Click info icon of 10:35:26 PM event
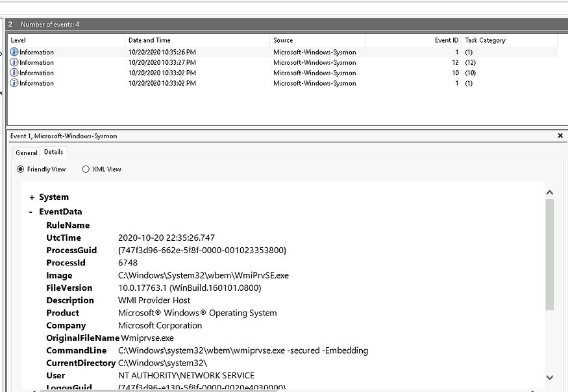Image resolution: width=568 pixels, height=392 pixels. click(x=14, y=52)
